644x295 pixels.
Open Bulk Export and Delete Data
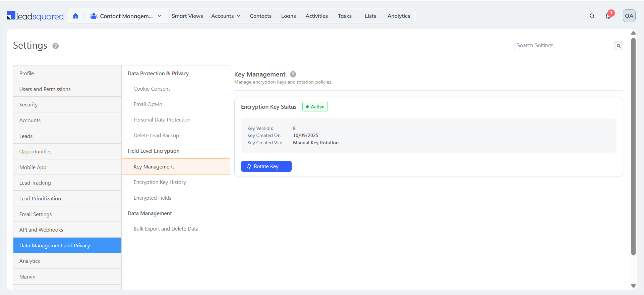tap(166, 229)
